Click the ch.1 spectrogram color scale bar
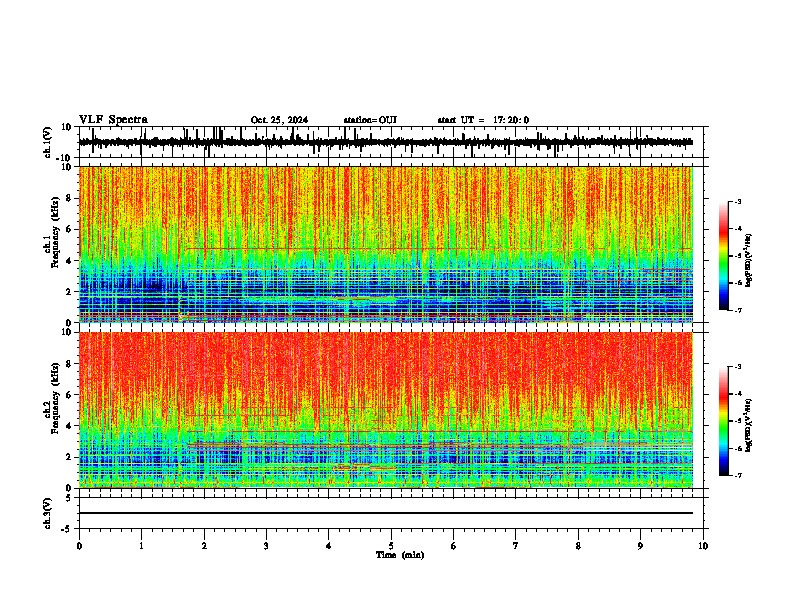 723,256
